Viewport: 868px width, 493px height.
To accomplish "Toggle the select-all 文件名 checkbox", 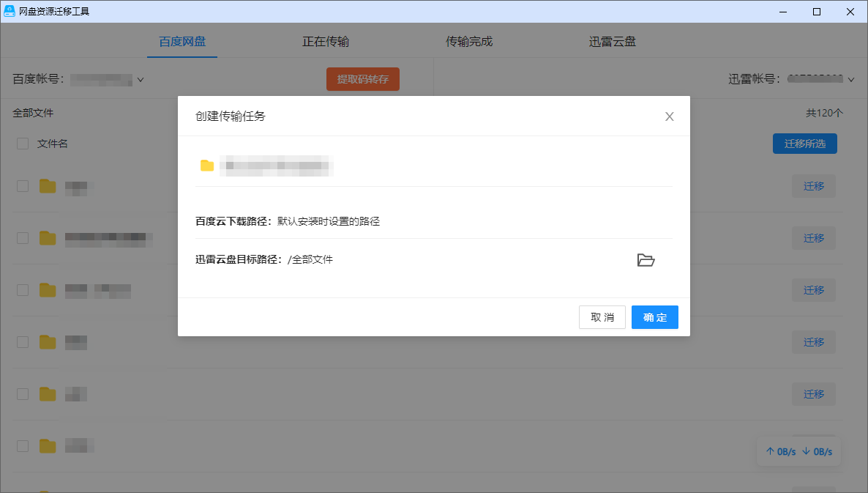I will tap(23, 144).
